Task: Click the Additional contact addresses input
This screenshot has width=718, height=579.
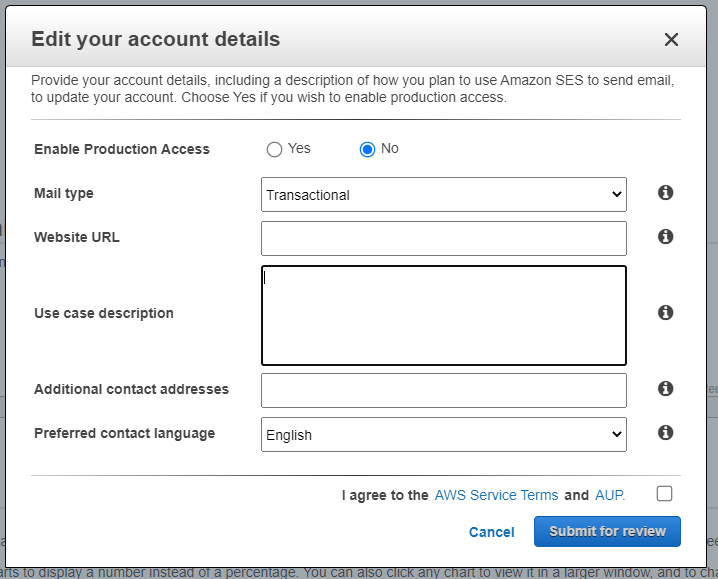Action: (x=443, y=390)
